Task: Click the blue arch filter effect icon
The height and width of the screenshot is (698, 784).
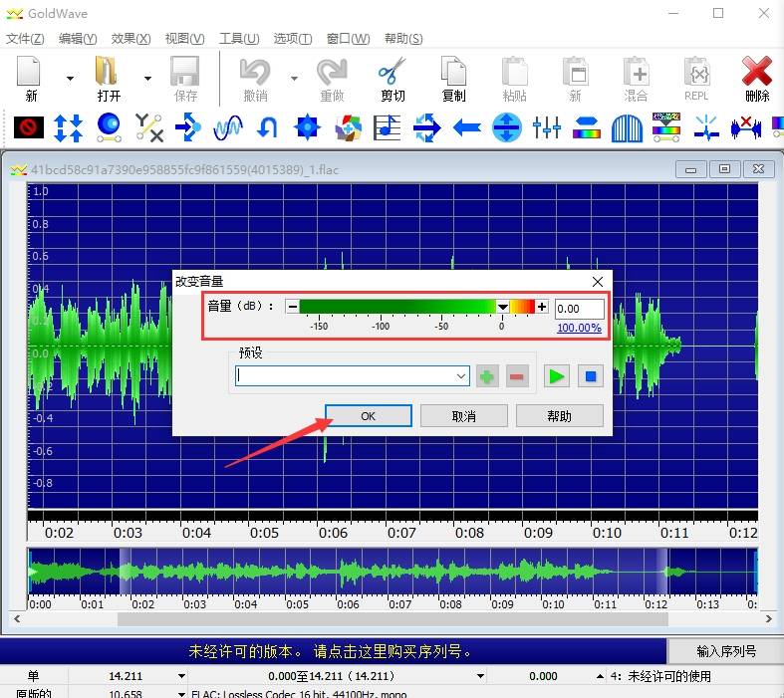Action: click(x=627, y=127)
